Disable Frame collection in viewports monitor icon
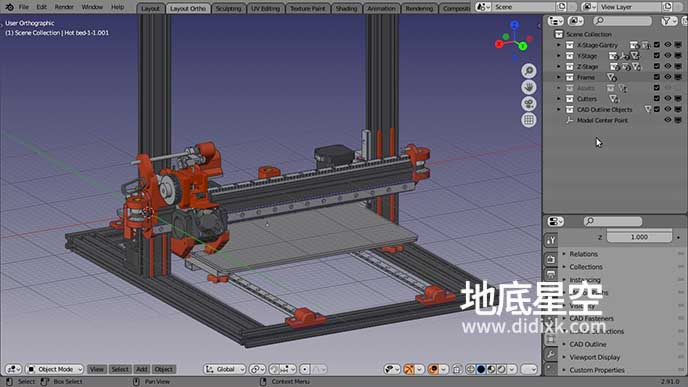 click(x=678, y=77)
